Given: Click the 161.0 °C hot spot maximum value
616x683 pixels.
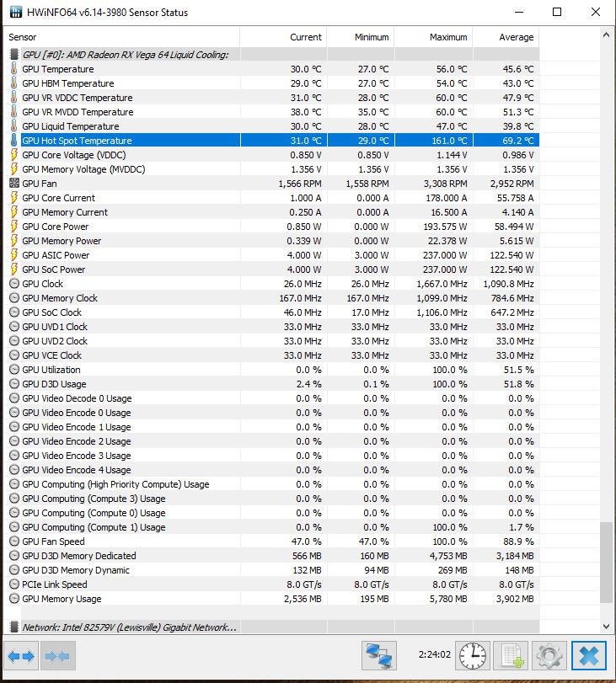Looking at the screenshot, I should click(451, 141).
